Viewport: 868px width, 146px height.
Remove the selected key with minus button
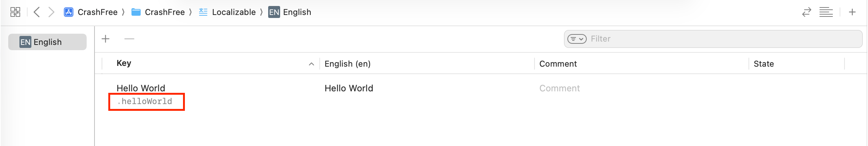tap(129, 39)
